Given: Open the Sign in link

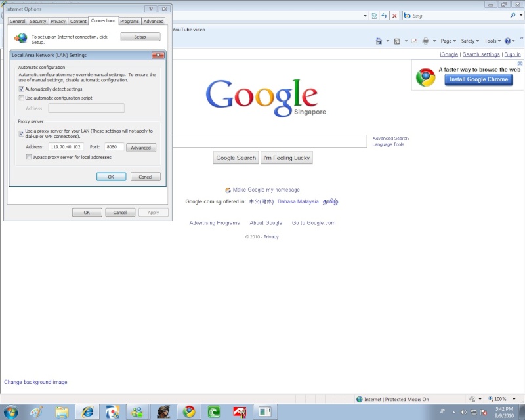Looking at the screenshot, I should click(x=513, y=54).
